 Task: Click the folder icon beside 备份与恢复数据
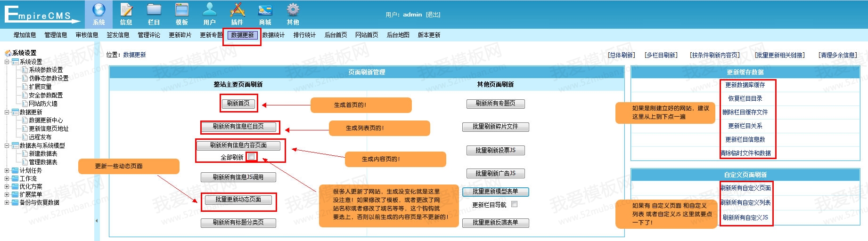click(15, 202)
